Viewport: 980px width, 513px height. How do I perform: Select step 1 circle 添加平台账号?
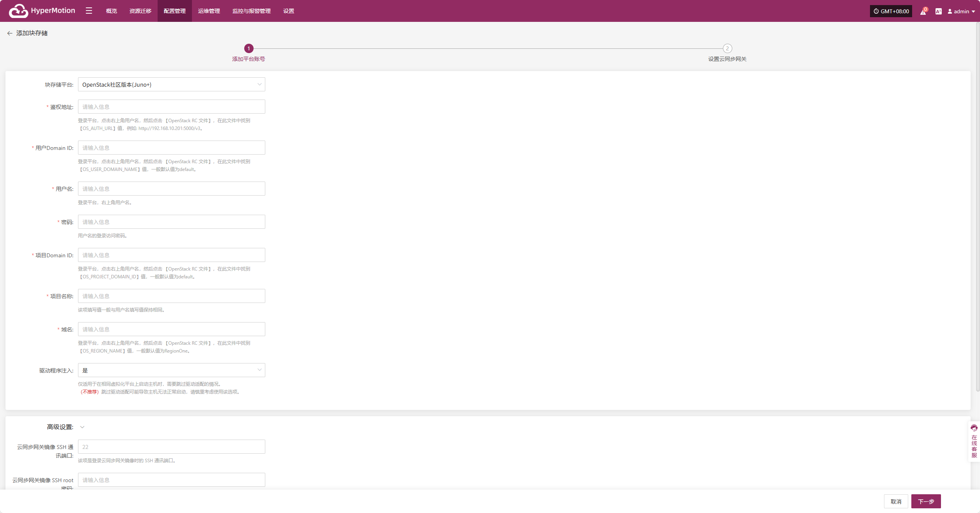[x=249, y=48]
